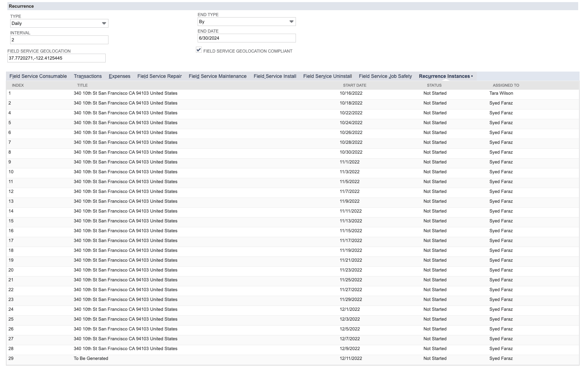This screenshot has width=588, height=368.
Task: Switch to Field Service Consumable tab
Action: click(x=38, y=76)
